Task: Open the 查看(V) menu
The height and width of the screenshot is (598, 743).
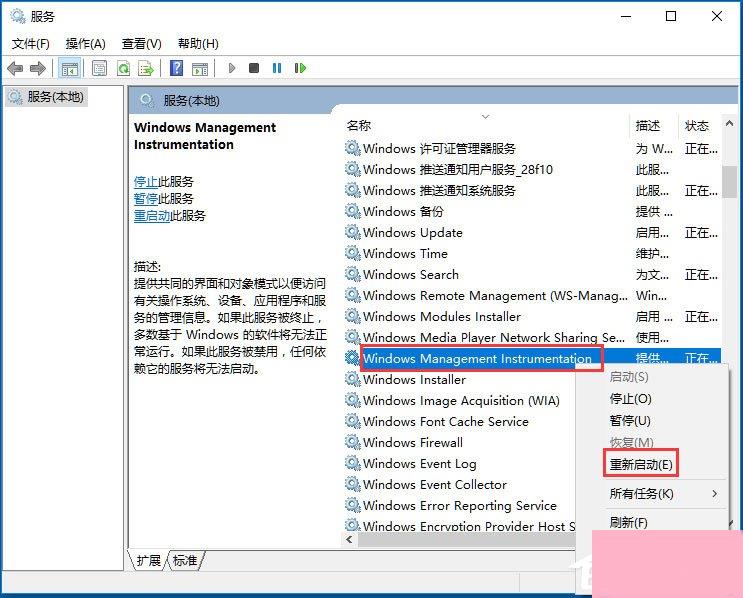Action: click(x=142, y=44)
